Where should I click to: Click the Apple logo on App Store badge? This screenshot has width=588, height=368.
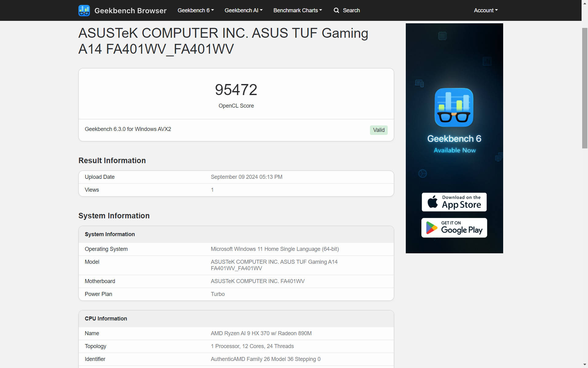(432, 202)
